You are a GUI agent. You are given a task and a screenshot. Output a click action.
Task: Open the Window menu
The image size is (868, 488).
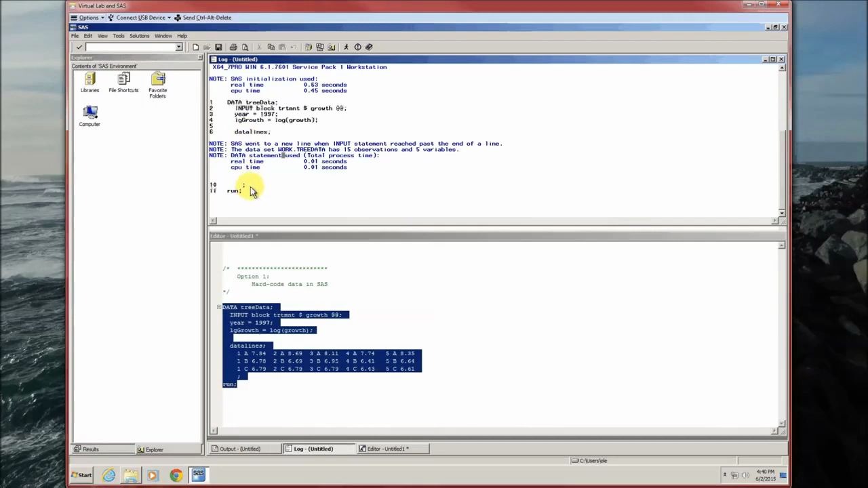163,36
